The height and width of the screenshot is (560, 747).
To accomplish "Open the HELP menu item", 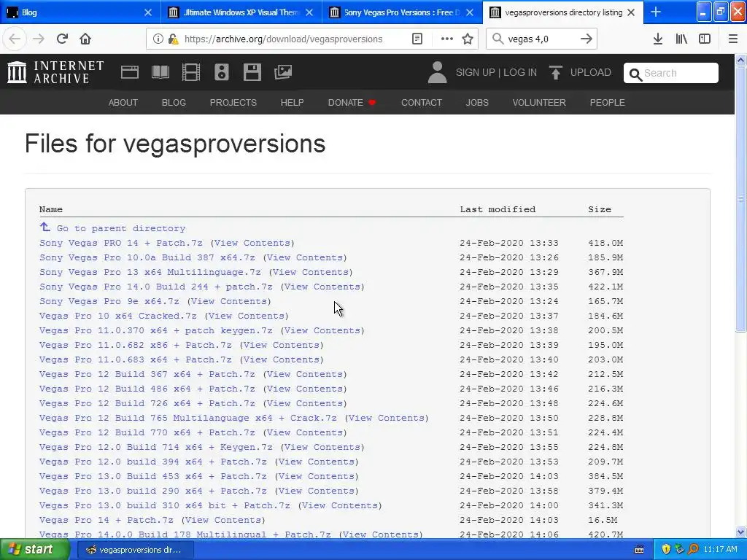I will 292,102.
